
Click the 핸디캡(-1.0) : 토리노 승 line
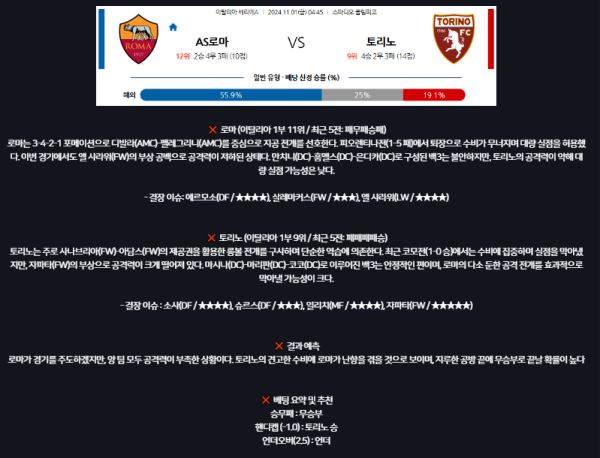pyautogui.click(x=297, y=427)
